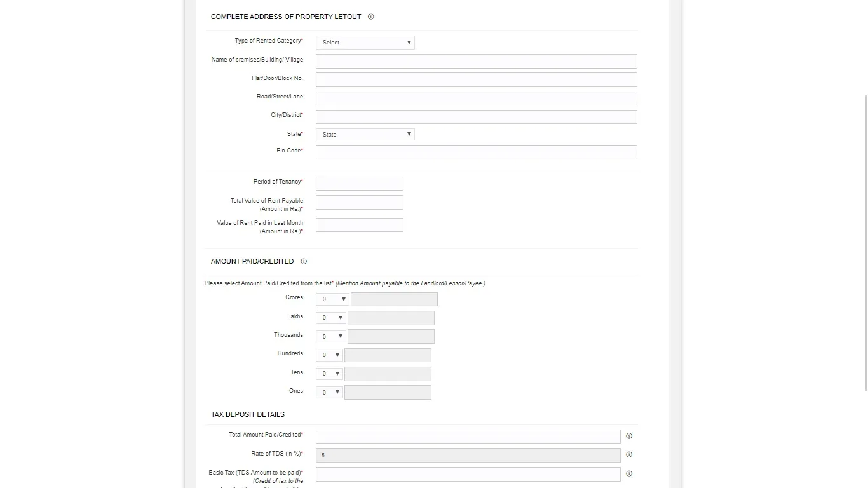
Task: Open the info tooltip beside COMPLETE ADDRESS OF PROPERTY LETOUT
Action: coord(370,17)
